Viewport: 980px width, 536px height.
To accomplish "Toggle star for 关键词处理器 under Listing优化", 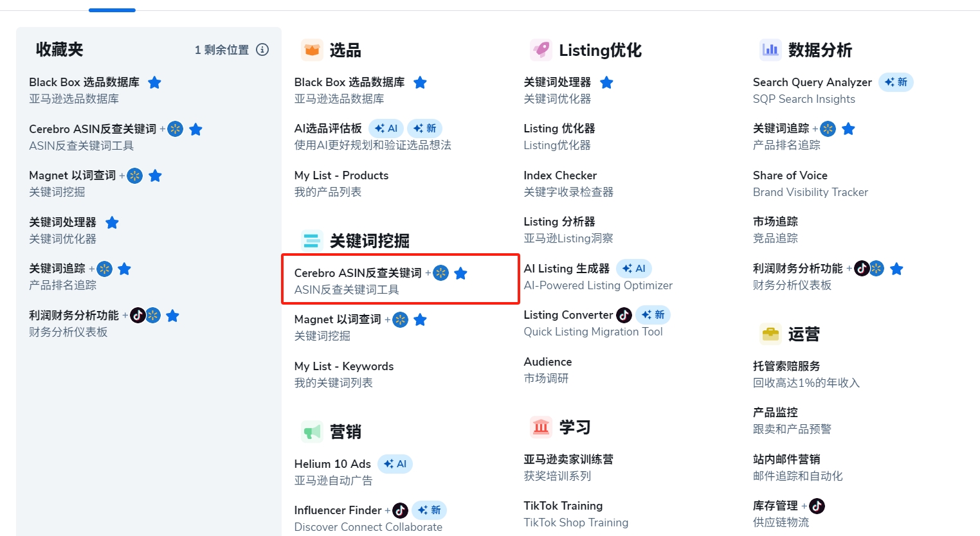I will [x=606, y=82].
